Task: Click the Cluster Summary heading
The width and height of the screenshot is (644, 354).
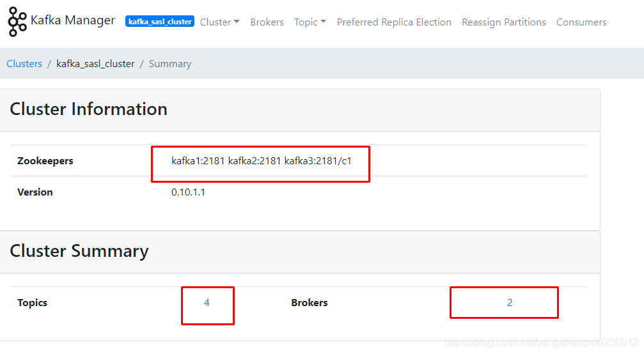Action: 79,251
